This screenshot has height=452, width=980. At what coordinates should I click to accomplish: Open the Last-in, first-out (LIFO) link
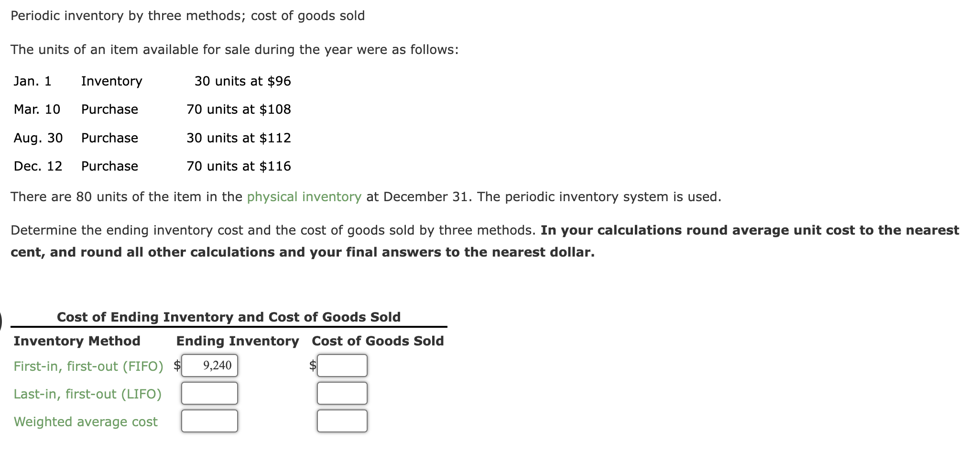tap(87, 394)
